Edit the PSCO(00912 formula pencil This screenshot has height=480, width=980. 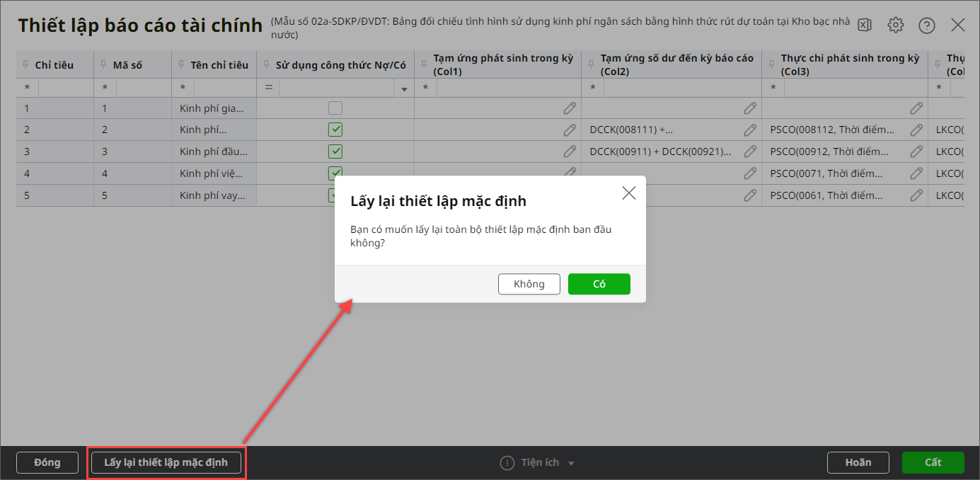916,152
